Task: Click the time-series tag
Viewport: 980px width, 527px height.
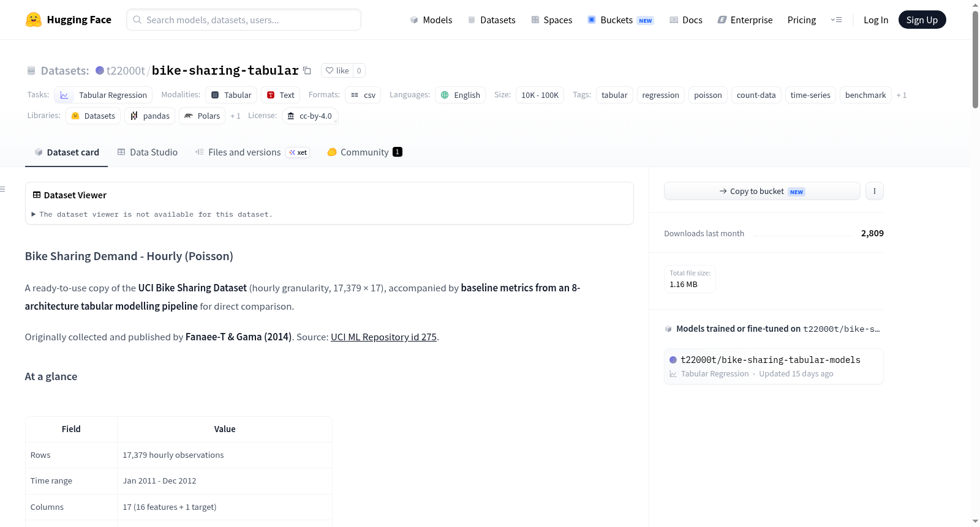Action: pyautogui.click(x=810, y=95)
